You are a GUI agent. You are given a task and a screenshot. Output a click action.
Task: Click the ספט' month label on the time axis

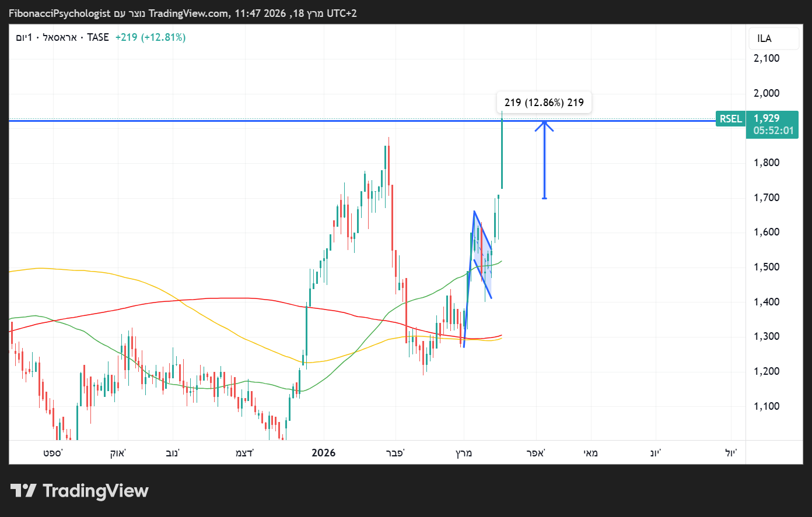[x=53, y=453]
